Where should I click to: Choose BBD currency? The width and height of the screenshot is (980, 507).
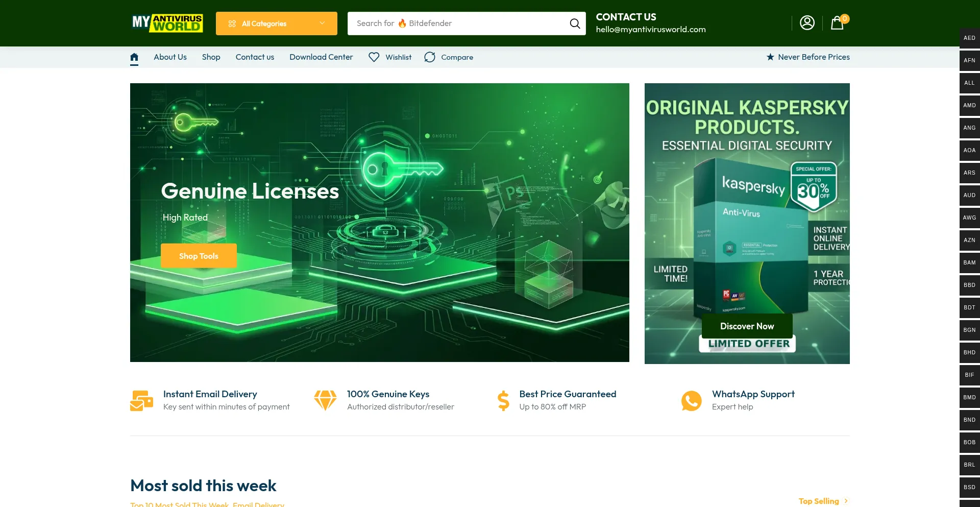click(x=969, y=285)
